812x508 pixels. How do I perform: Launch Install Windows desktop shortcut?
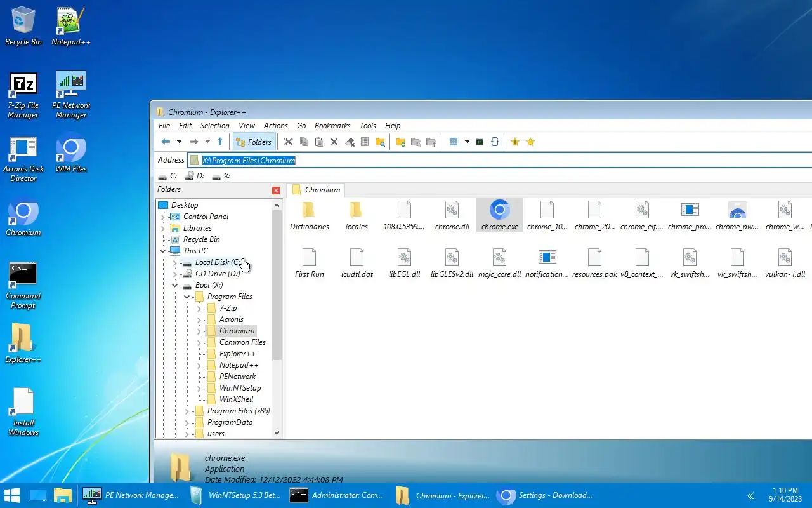coord(23,413)
